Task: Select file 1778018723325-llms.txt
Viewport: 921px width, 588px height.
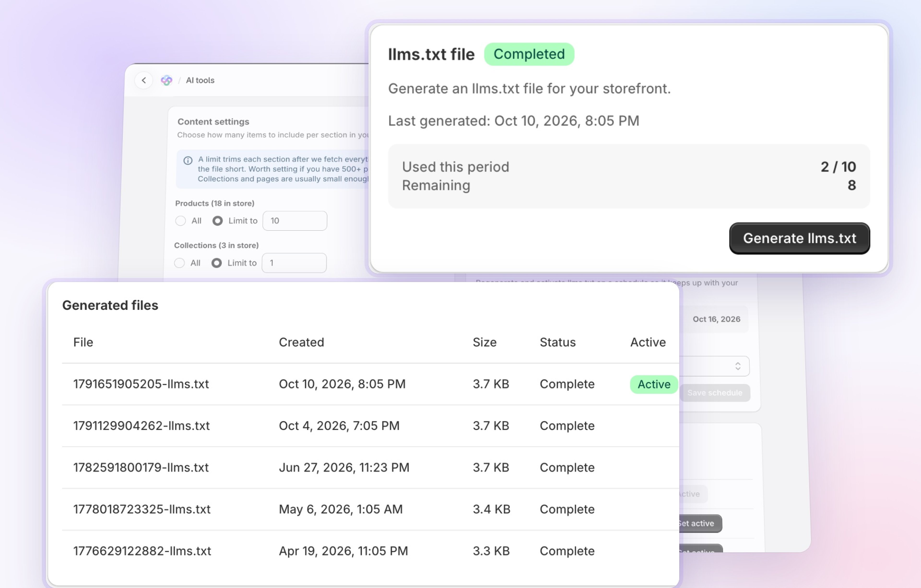Action: [142, 509]
